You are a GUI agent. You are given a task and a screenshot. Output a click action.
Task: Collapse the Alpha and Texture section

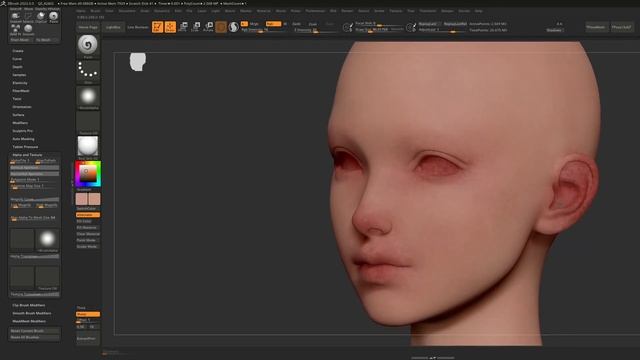27,155
